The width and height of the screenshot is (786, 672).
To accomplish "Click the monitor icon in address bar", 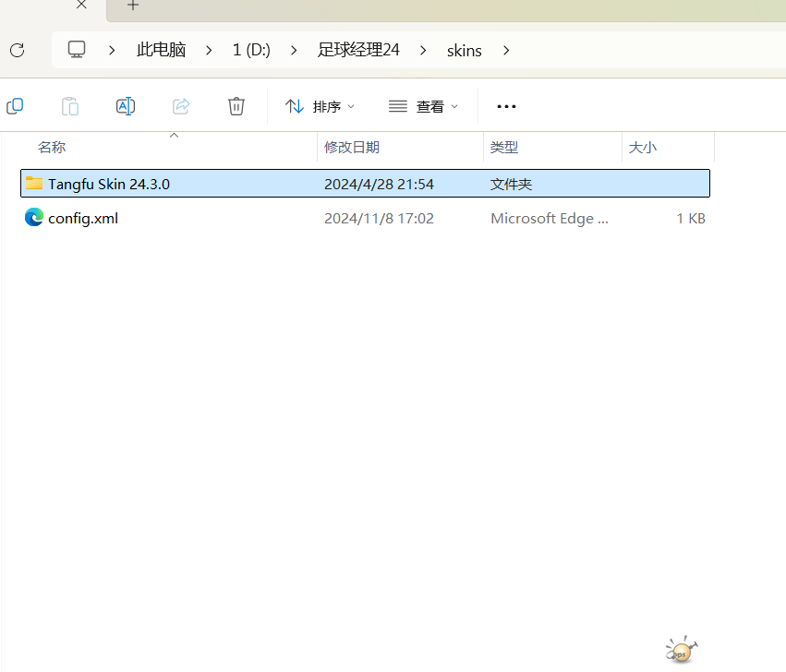I will tap(77, 50).
